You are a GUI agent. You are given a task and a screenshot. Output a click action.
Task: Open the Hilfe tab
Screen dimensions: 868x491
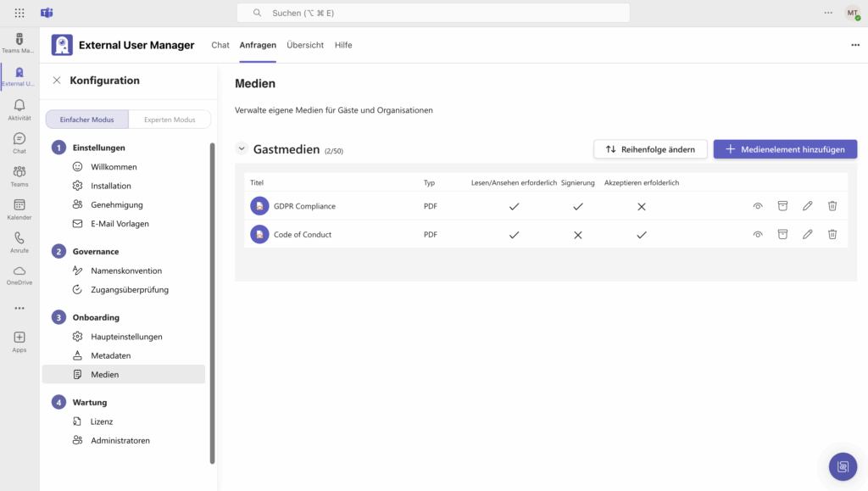click(x=343, y=45)
